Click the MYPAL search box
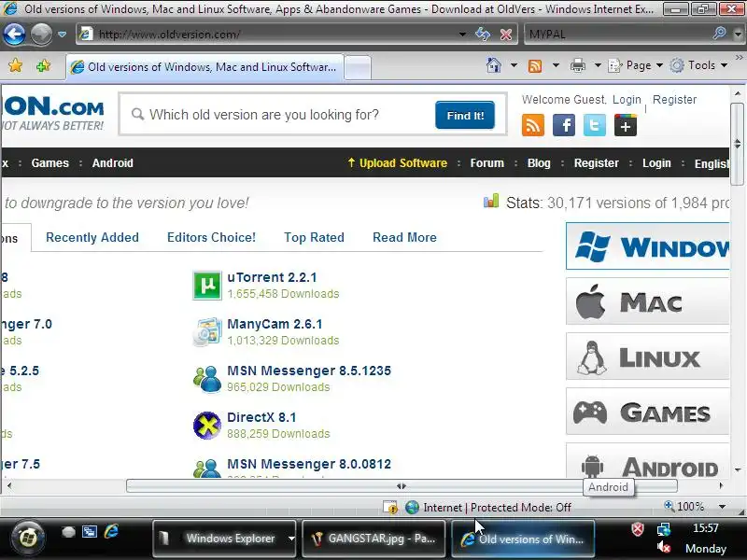The image size is (747, 560). (617, 35)
